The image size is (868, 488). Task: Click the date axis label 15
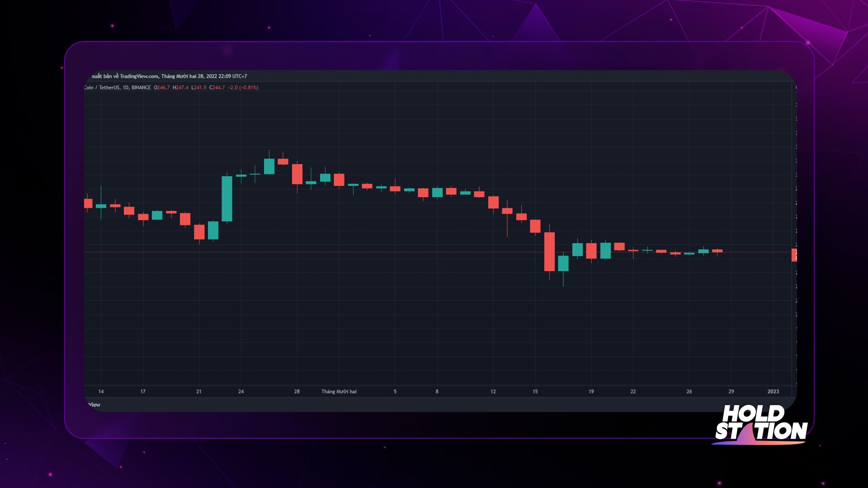[535, 392]
